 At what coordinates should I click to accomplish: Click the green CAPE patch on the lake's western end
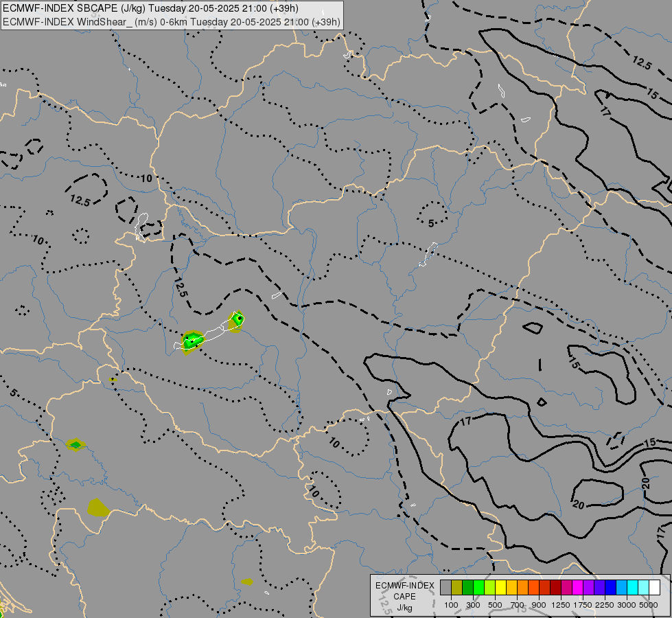click(x=191, y=341)
